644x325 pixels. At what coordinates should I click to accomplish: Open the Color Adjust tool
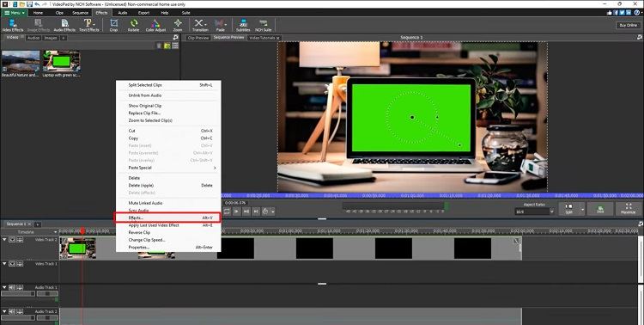[155, 25]
